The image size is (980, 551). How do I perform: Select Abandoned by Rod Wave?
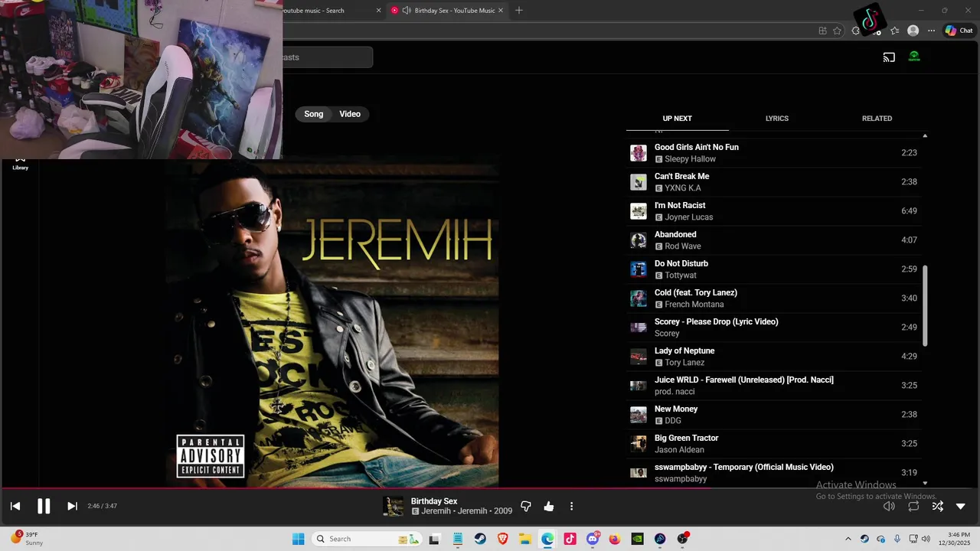click(775, 240)
